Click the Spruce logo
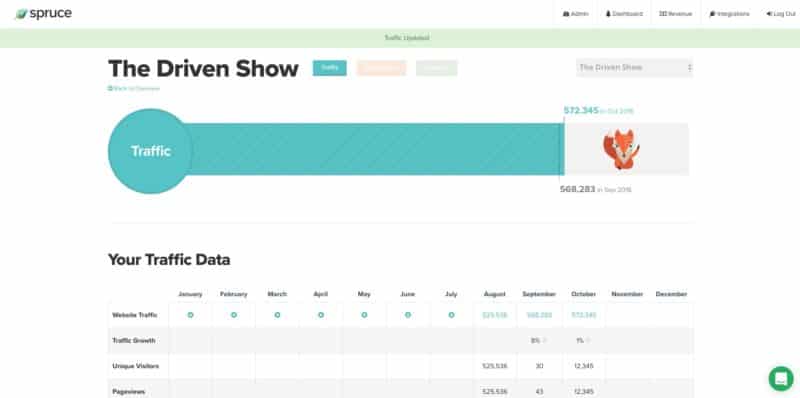 44,14
